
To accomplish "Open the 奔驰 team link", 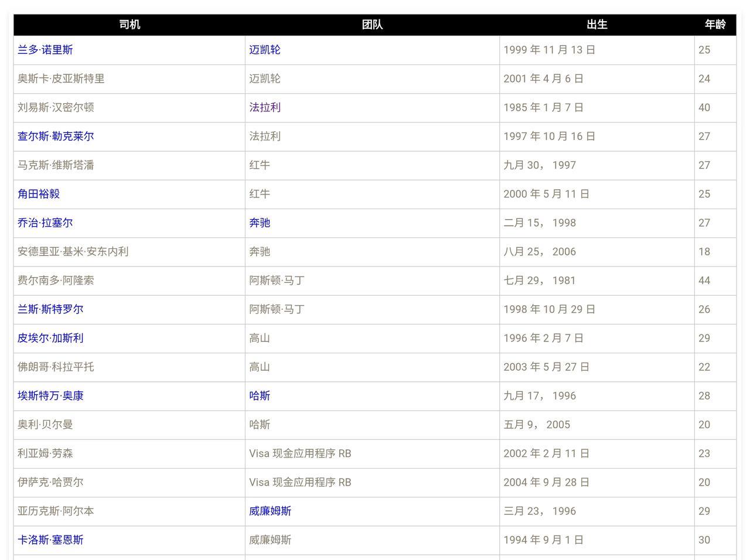I will (260, 223).
